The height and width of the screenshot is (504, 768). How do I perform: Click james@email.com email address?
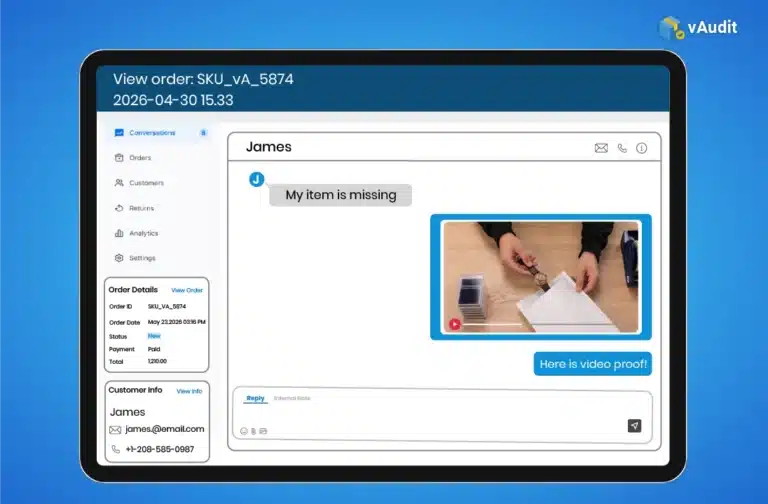(165, 429)
